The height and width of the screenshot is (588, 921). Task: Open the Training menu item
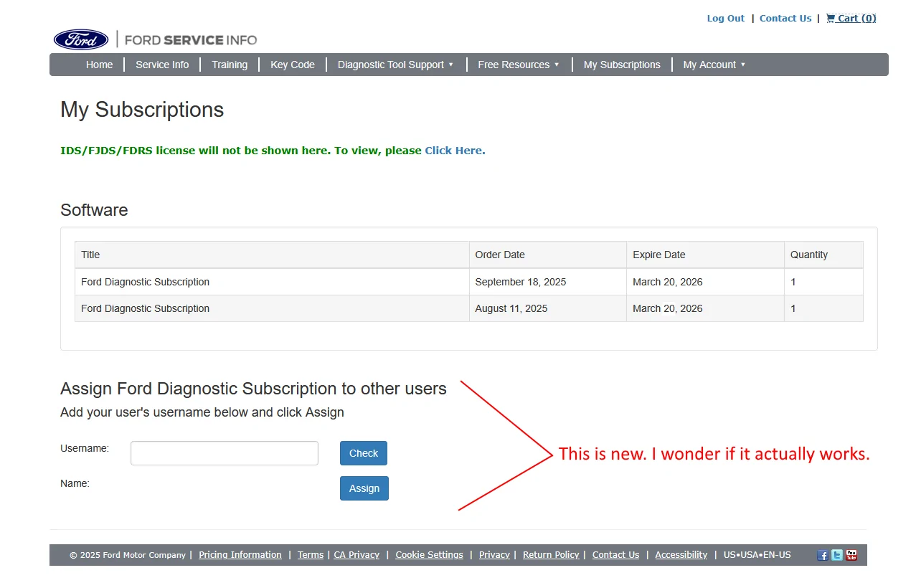point(230,65)
